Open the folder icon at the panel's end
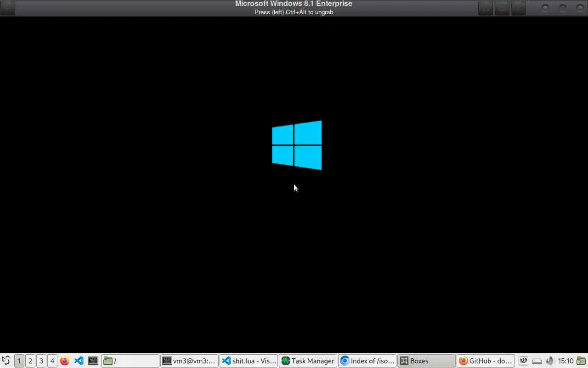Screen dimensions: 588x368 (x=582, y=361)
